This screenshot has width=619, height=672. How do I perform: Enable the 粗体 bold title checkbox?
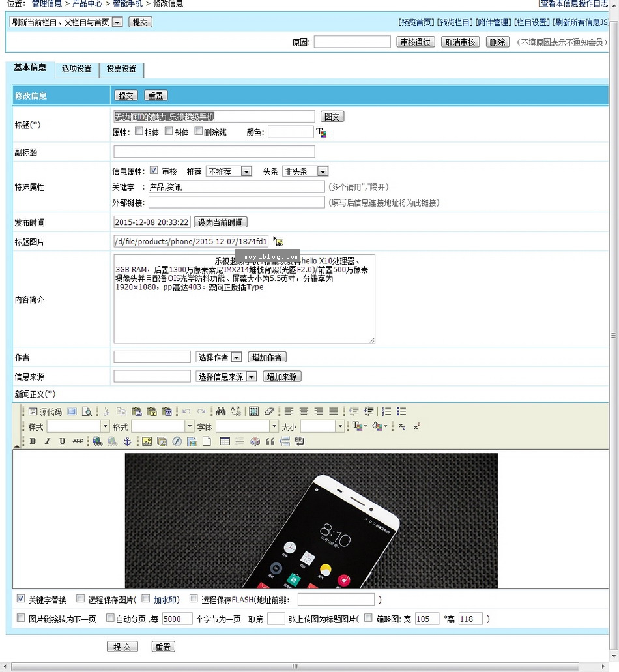pos(139,132)
